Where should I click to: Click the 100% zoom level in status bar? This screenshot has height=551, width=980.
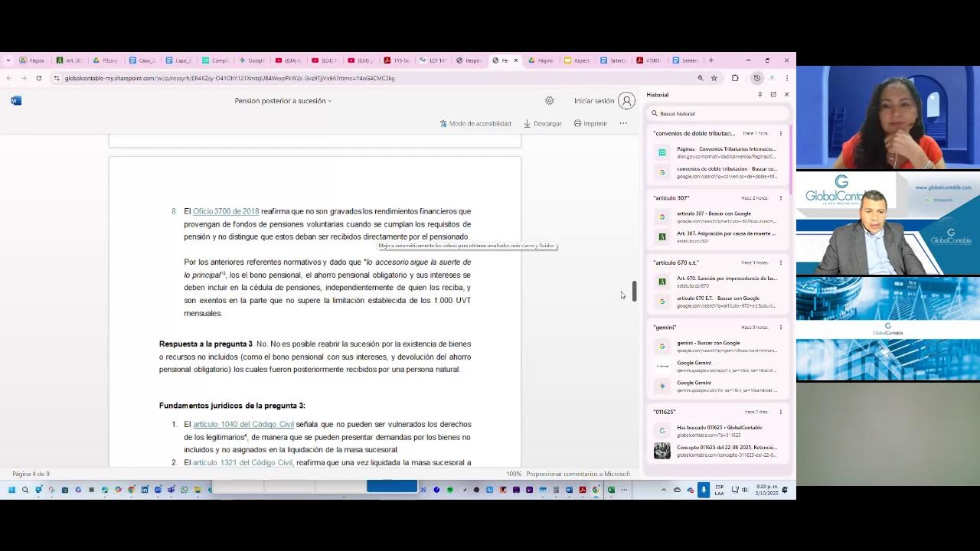[x=514, y=474]
